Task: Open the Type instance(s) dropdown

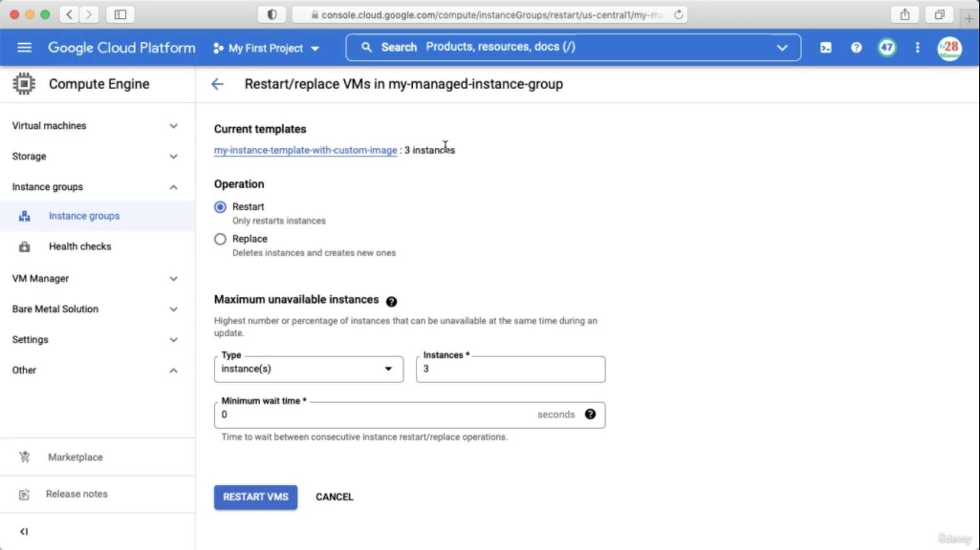Action: coord(309,369)
